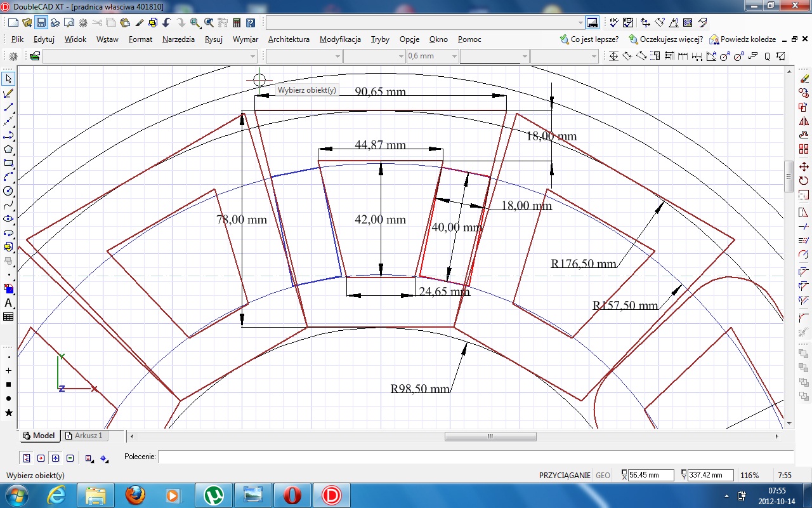Toggle the first inspector bar button at bottom left
Image resolution: width=812 pixels, height=508 pixels.
[x=27, y=458]
